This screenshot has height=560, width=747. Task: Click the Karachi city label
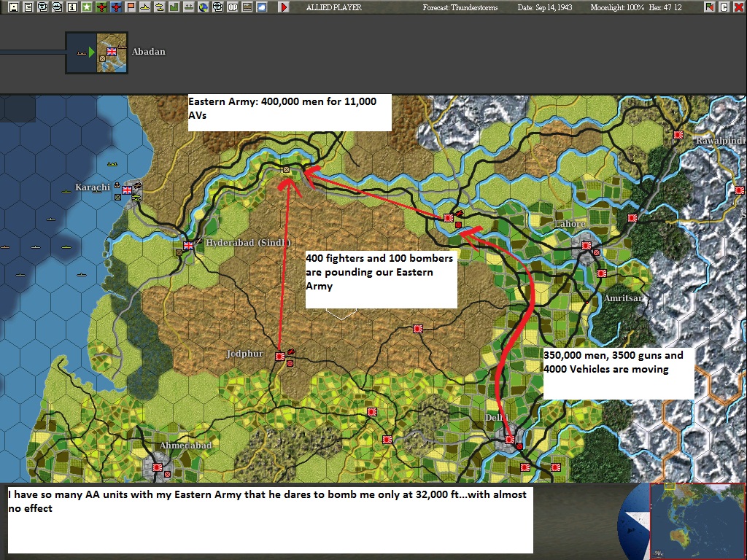point(93,187)
